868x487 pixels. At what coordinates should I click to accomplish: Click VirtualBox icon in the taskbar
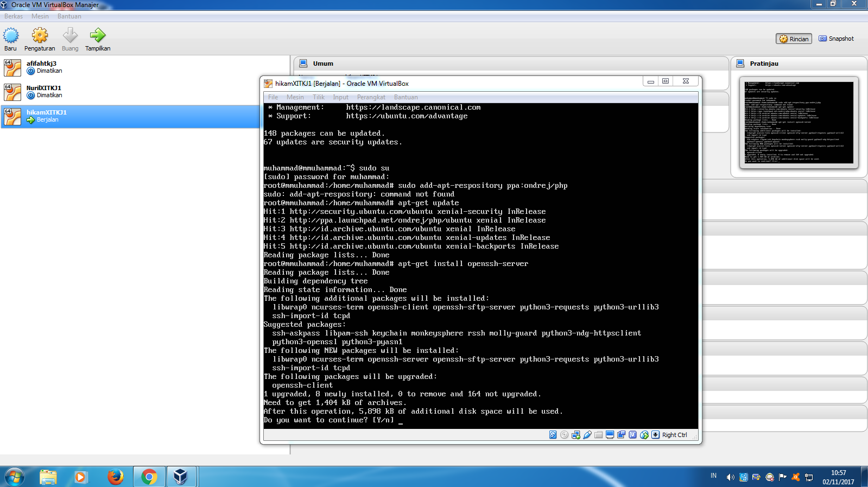[181, 477]
